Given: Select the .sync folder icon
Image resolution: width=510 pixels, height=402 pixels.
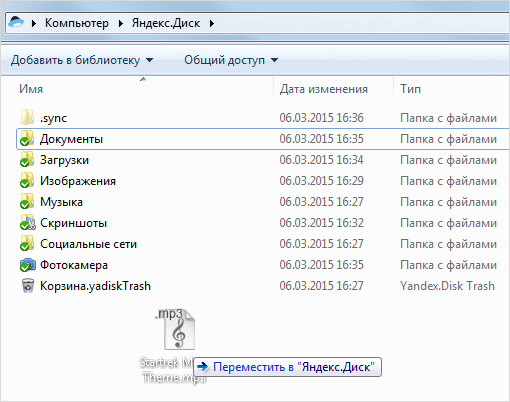Looking at the screenshot, I should click(27, 117).
